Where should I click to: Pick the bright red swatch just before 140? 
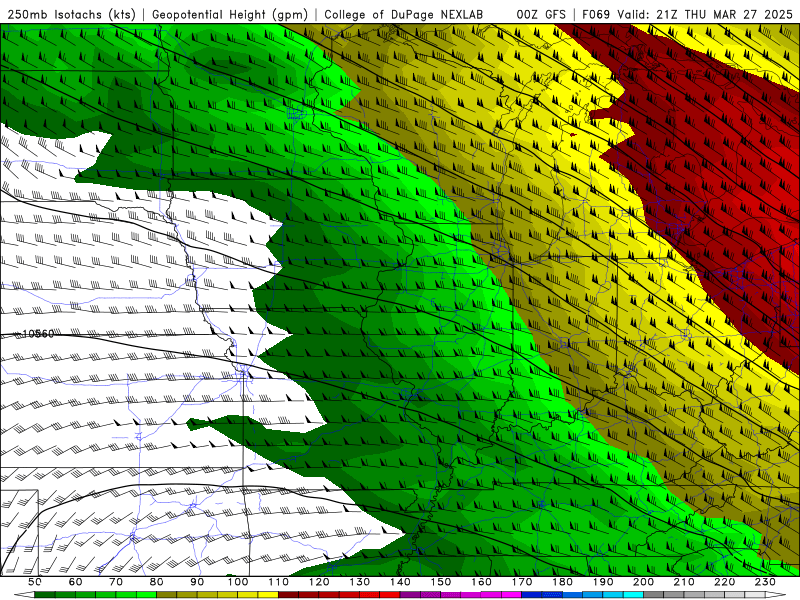coord(390,595)
